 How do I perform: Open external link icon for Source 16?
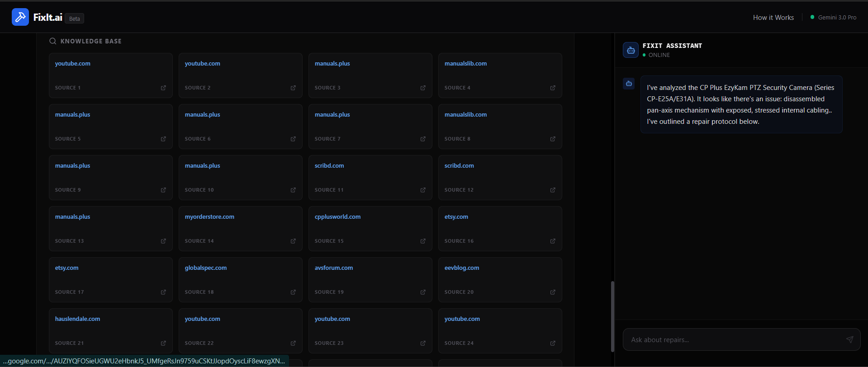pyautogui.click(x=553, y=241)
